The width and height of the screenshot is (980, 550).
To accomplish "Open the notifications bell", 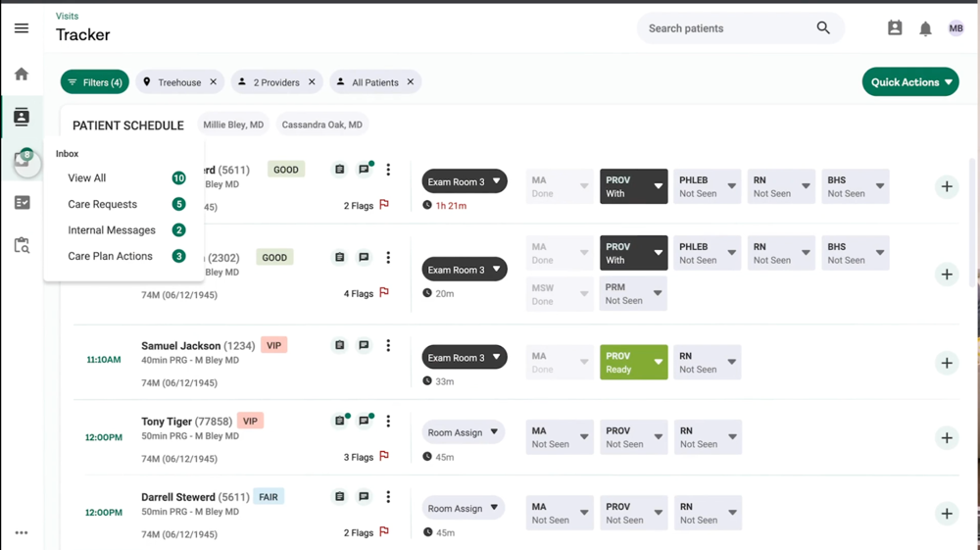I will (x=925, y=29).
